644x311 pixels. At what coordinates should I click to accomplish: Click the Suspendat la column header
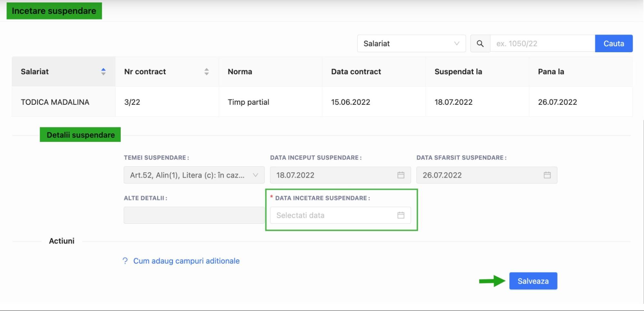point(477,72)
